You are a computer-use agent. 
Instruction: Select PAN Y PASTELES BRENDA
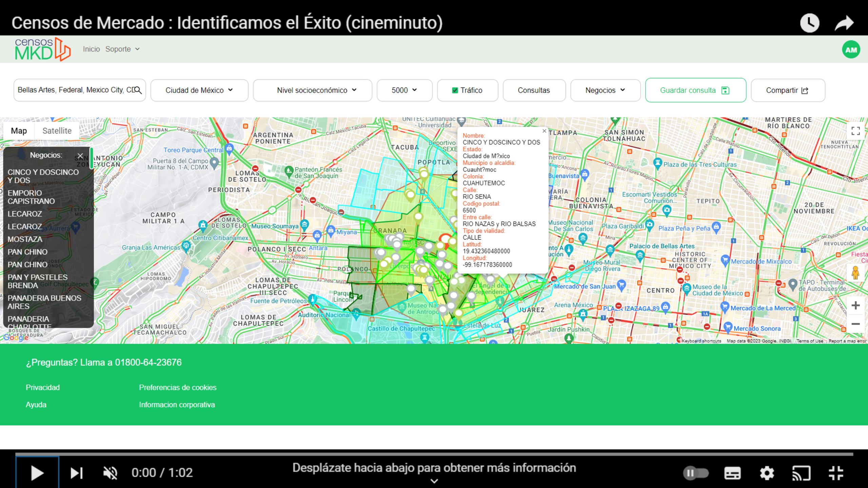tap(38, 281)
